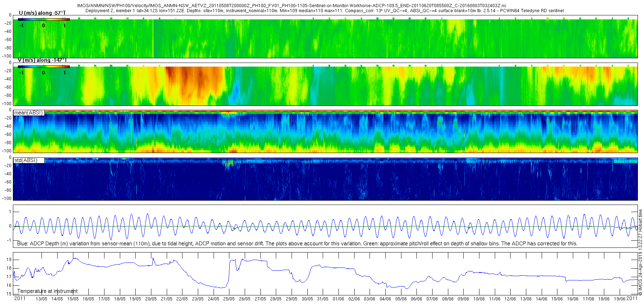Click the '15' tick on temperature axis

(x=9, y=294)
